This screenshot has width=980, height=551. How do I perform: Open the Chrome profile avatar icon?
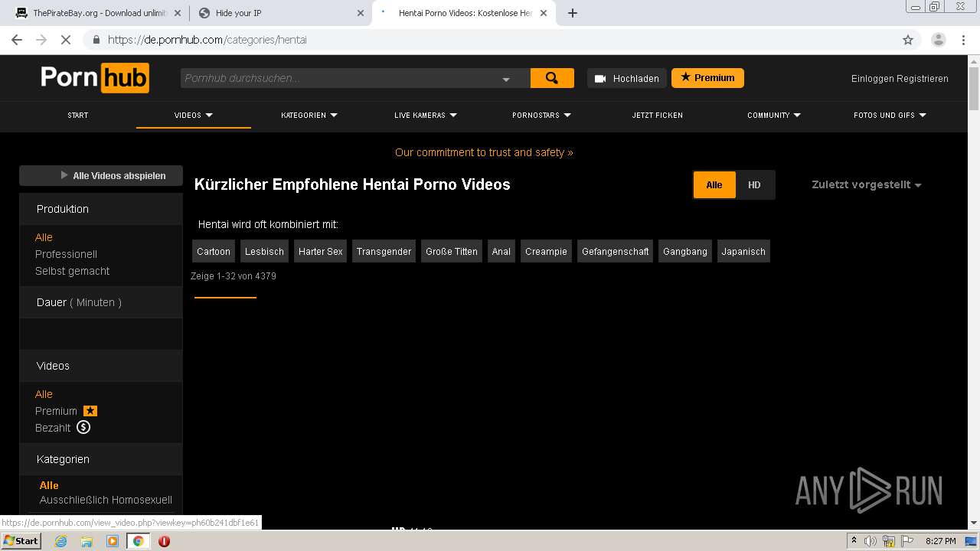tap(938, 40)
